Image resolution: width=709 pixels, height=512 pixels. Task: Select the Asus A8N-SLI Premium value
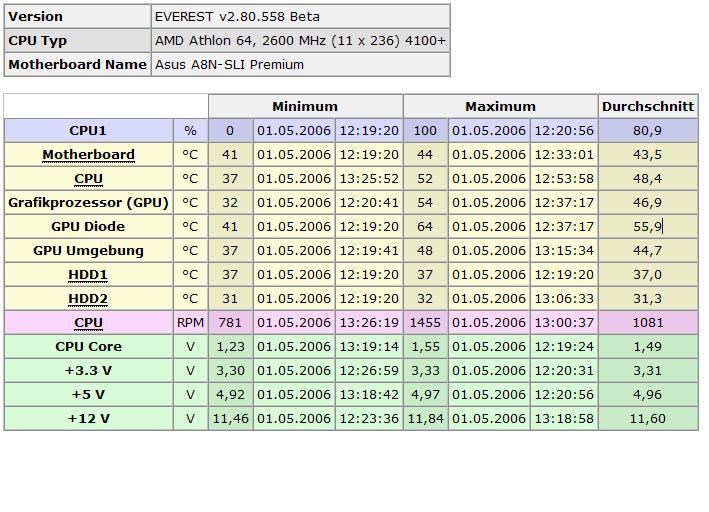point(230,65)
